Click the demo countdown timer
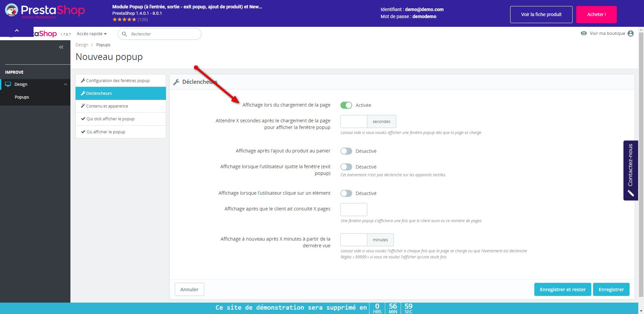This screenshot has height=314, width=644. [x=393, y=308]
